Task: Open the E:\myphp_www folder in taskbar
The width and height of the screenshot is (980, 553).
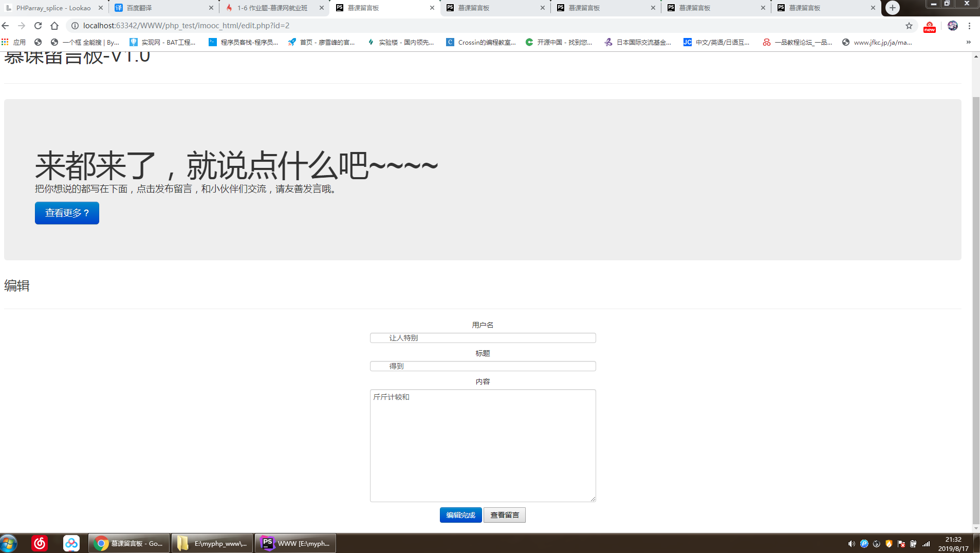Action: tap(212, 543)
